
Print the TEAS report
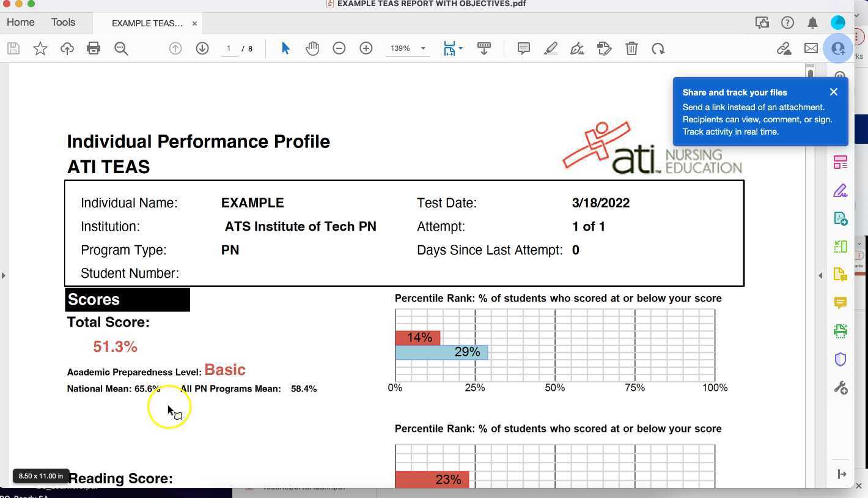[x=94, y=48]
